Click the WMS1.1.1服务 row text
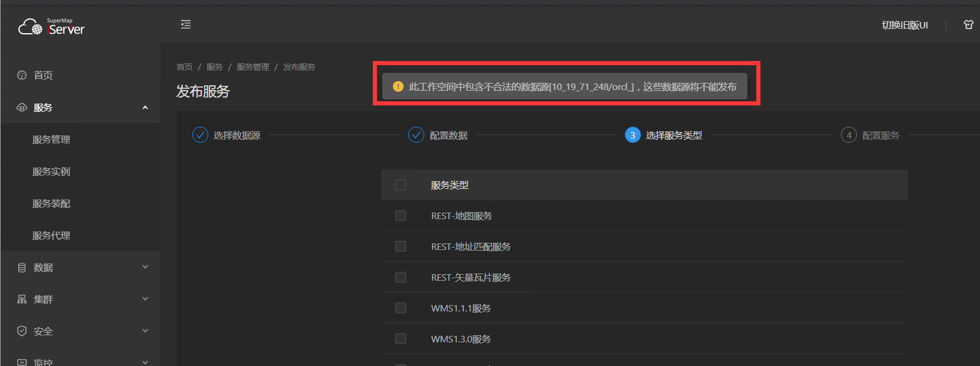 pyautogui.click(x=461, y=309)
